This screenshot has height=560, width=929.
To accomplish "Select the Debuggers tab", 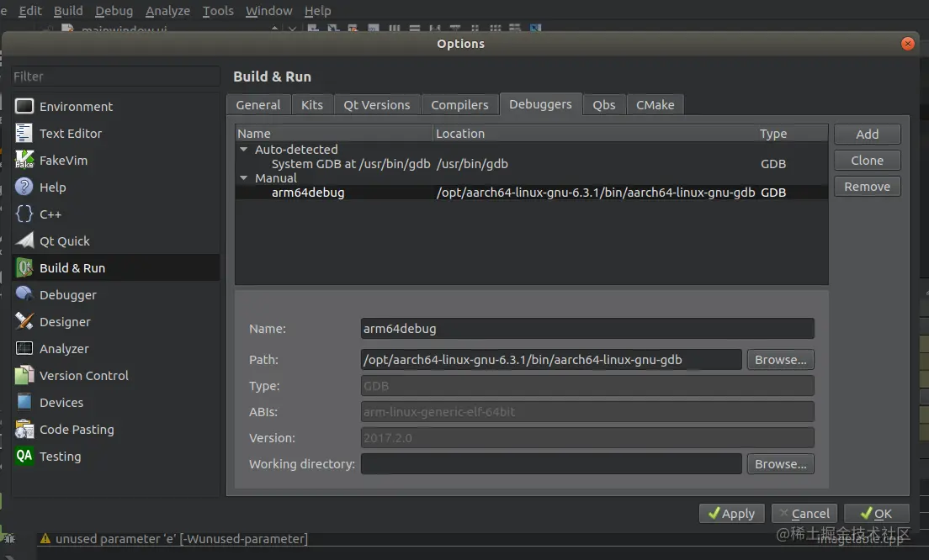I will tap(540, 104).
